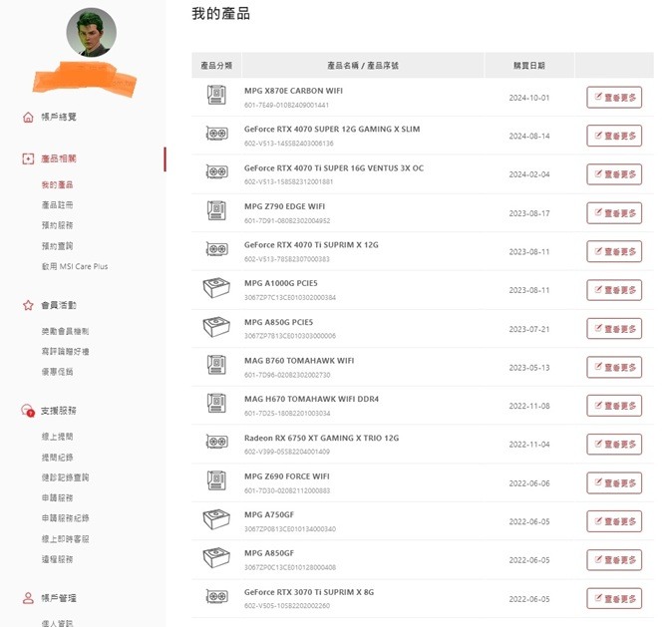This screenshot has width=672, height=627.
Task: Click the graphics card icon for RTX 3070 Ti SUPRIM X
Action: (217, 596)
